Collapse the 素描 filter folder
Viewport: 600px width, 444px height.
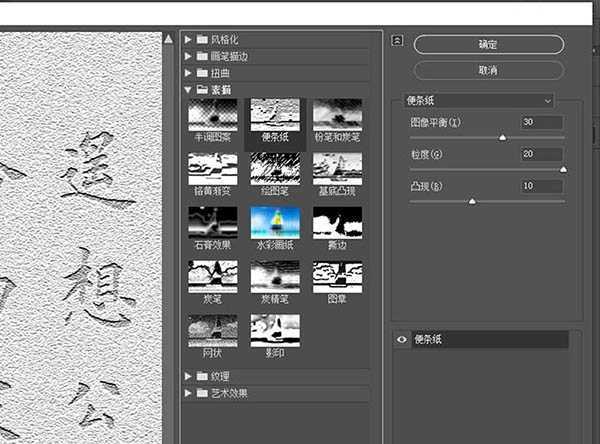tap(191, 90)
